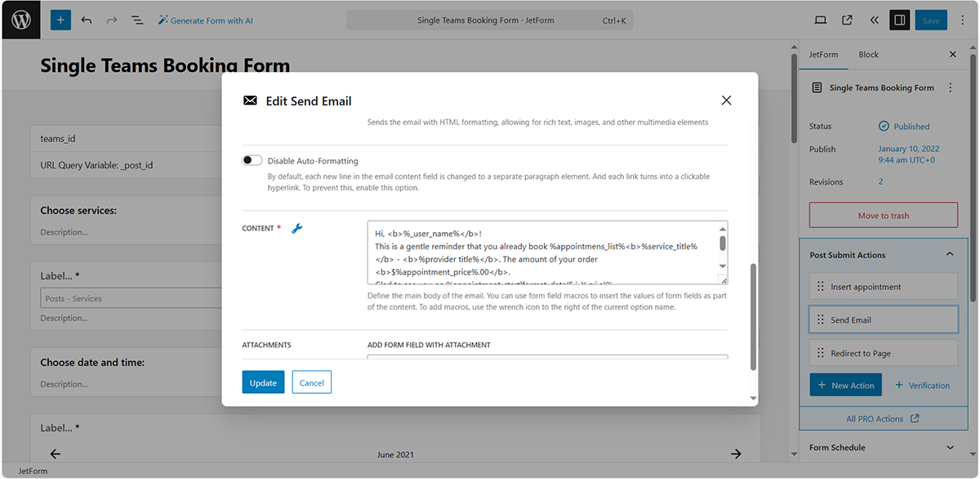The image size is (980, 479).
Task: Click the URL Query Variable: _post_id text
Action: (96, 165)
